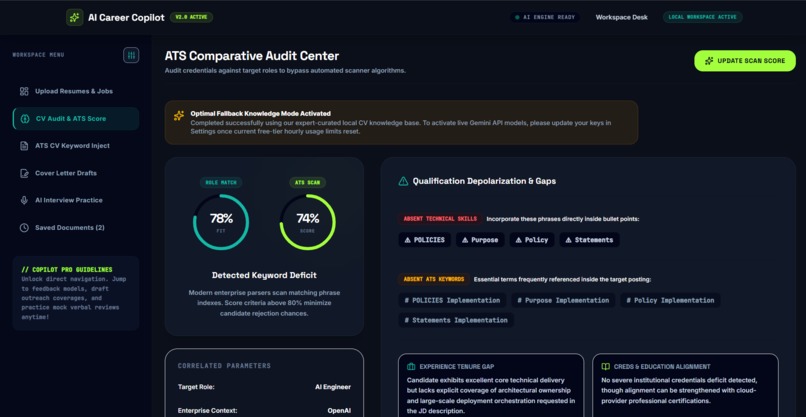806x417 pixels.
Task: Click the Role Match label badge
Action: 221,183
